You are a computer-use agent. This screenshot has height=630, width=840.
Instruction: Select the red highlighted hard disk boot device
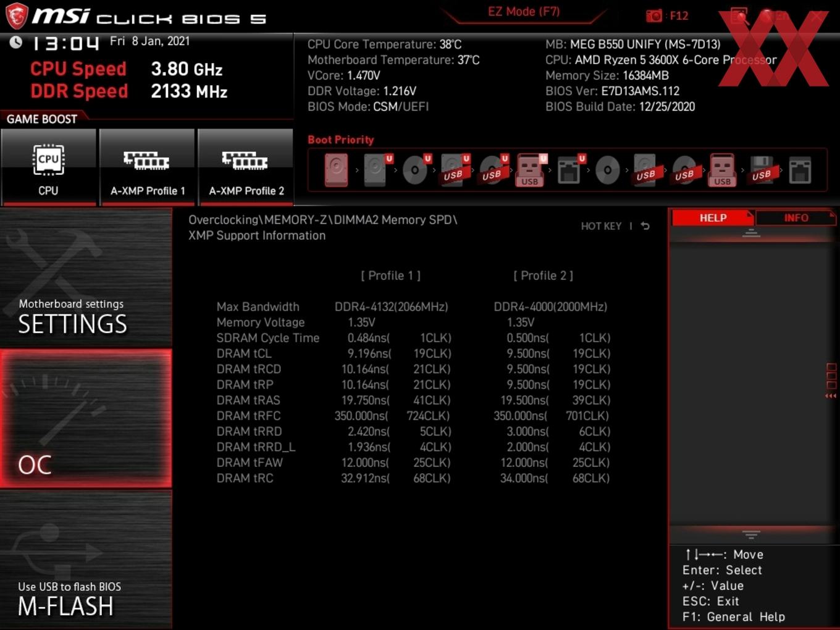pyautogui.click(x=337, y=170)
